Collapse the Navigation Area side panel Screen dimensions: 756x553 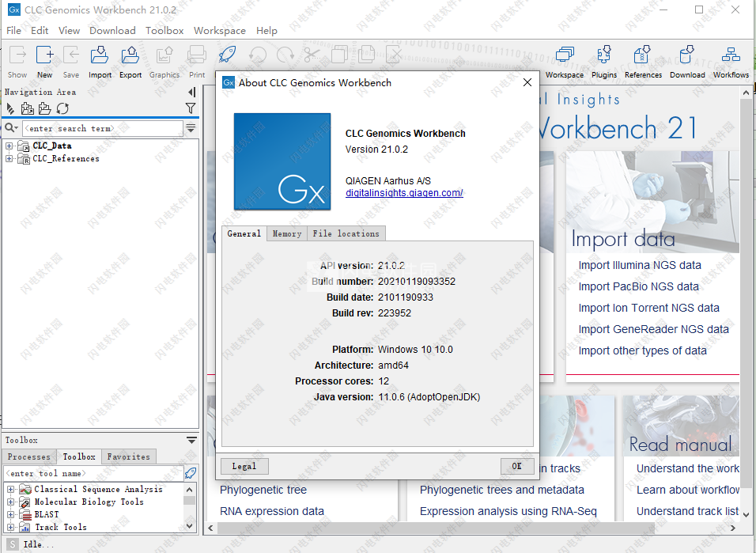(x=191, y=93)
